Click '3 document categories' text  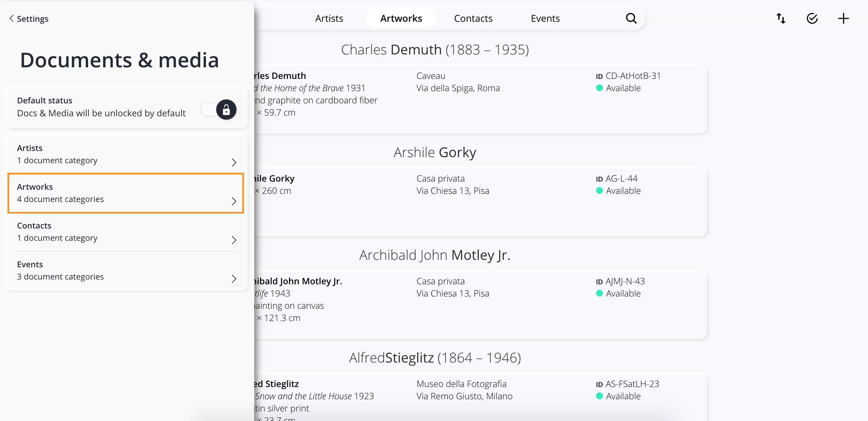pos(60,277)
